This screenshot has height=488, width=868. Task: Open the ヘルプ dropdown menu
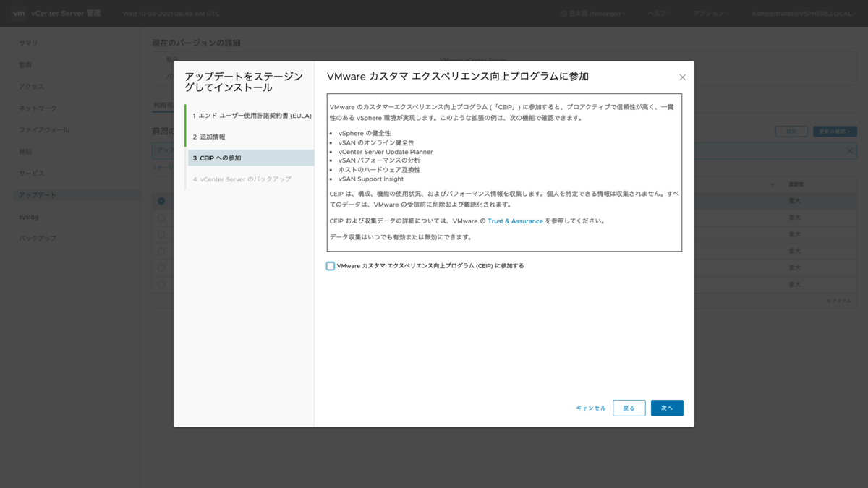click(659, 14)
